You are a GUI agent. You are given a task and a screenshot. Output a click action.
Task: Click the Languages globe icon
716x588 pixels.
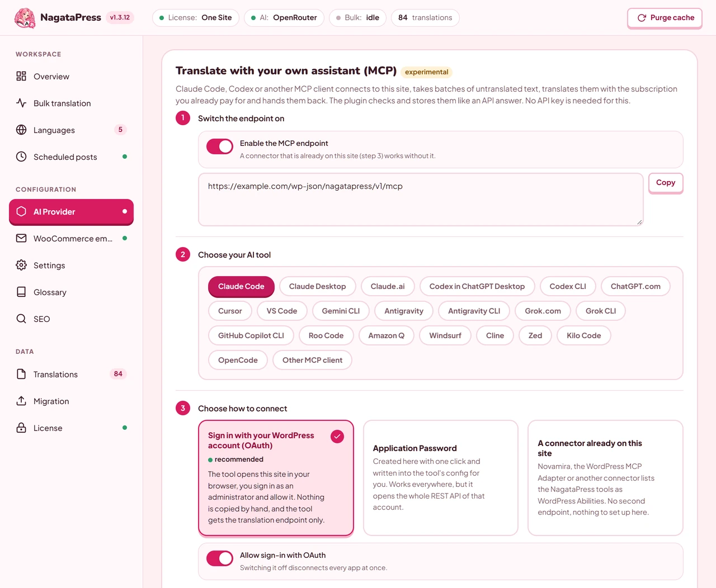point(21,130)
